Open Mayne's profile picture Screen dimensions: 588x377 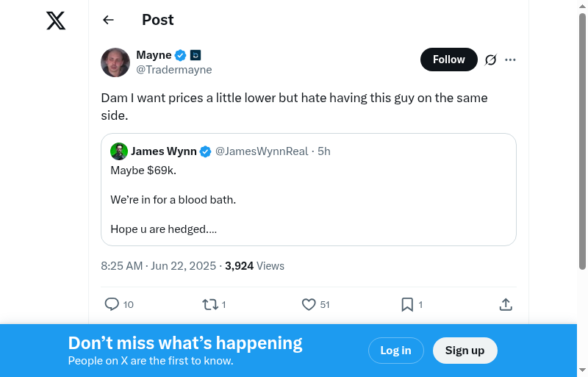pyautogui.click(x=115, y=62)
